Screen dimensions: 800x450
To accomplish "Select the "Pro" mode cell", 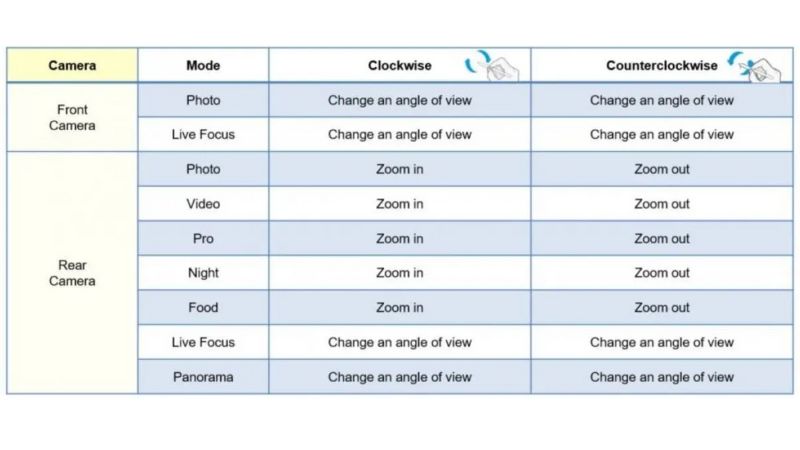I will tap(203, 239).
